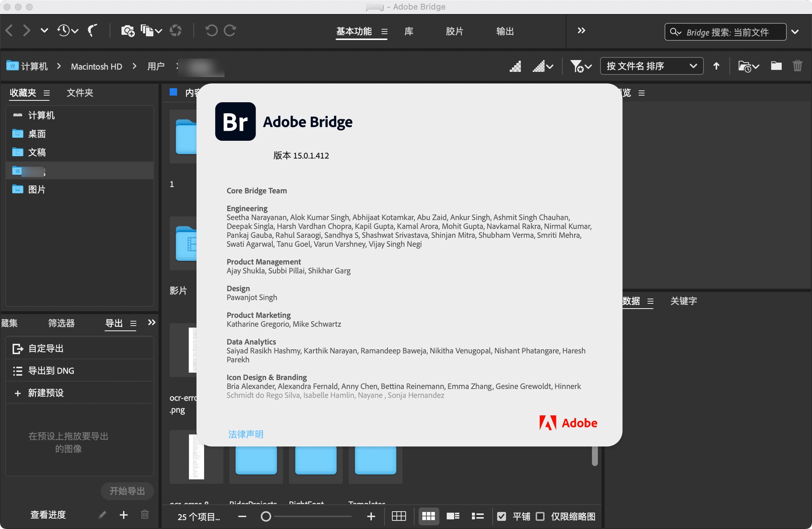
Task: Open 桌面 in favorites
Action: click(80, 134)
